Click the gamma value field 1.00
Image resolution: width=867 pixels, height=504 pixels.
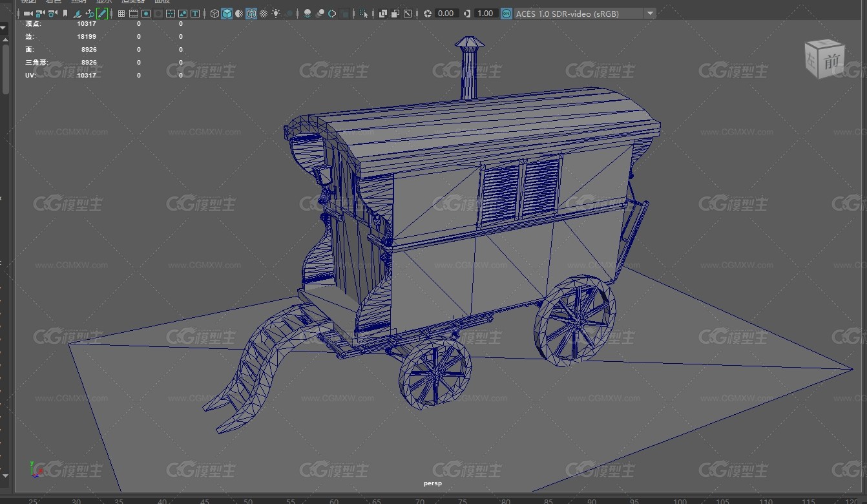(x=485, y=14)
